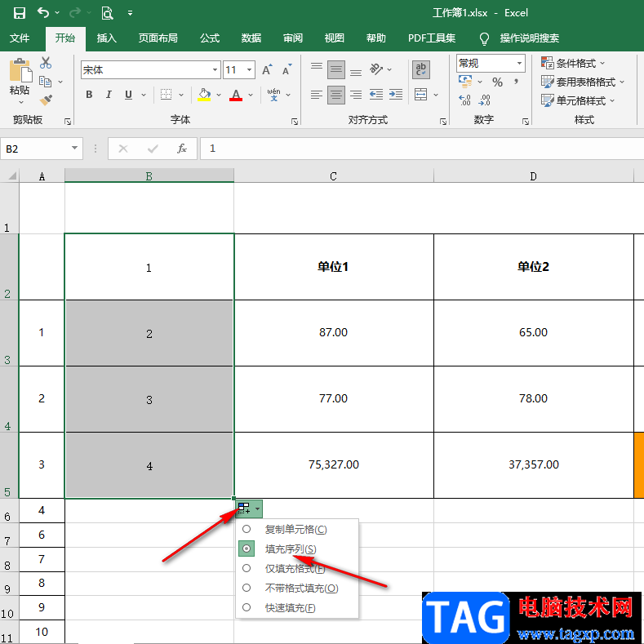Toggle Bold formatting
This screenshot has height=644, width=644.
pyautogui.click(x=89, y=95)
